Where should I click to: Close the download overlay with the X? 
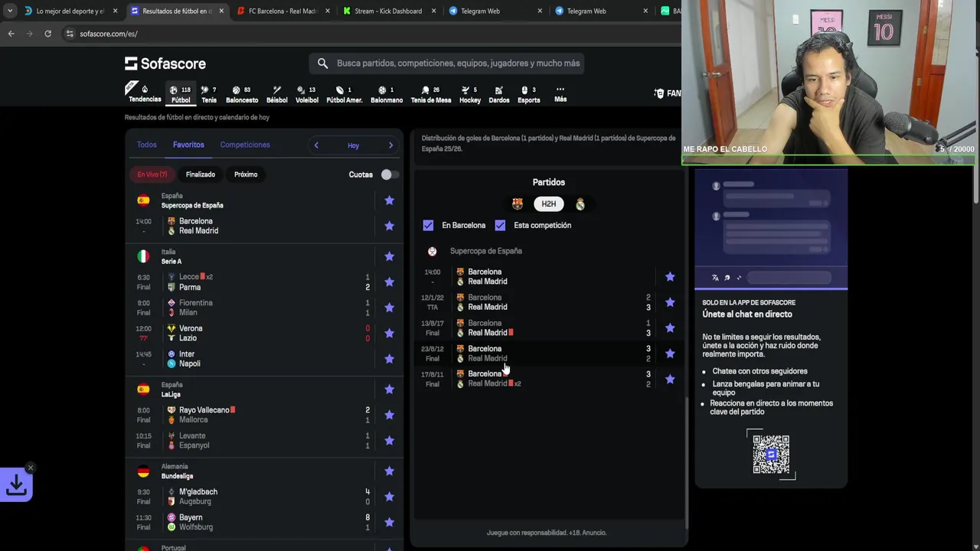(x=31, y=468)
